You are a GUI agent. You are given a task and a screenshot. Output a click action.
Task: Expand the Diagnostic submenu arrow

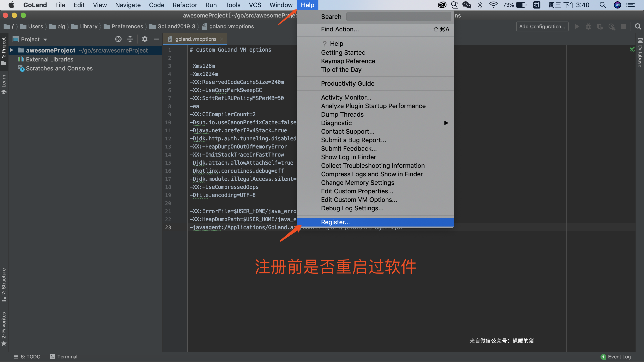pos(446,123)
